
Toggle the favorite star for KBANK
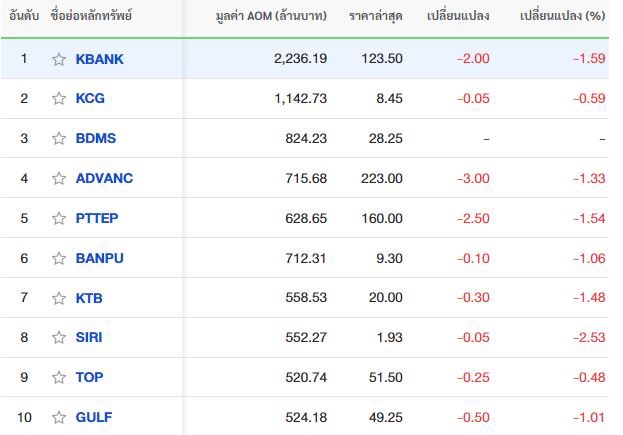click(59, 59)
